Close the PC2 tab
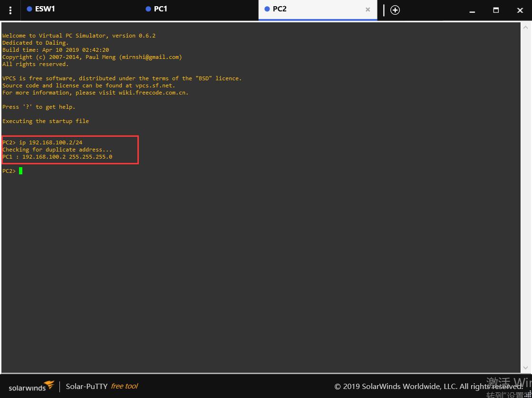Viewport: 532px width, 398px height. [x=368, y=10]
